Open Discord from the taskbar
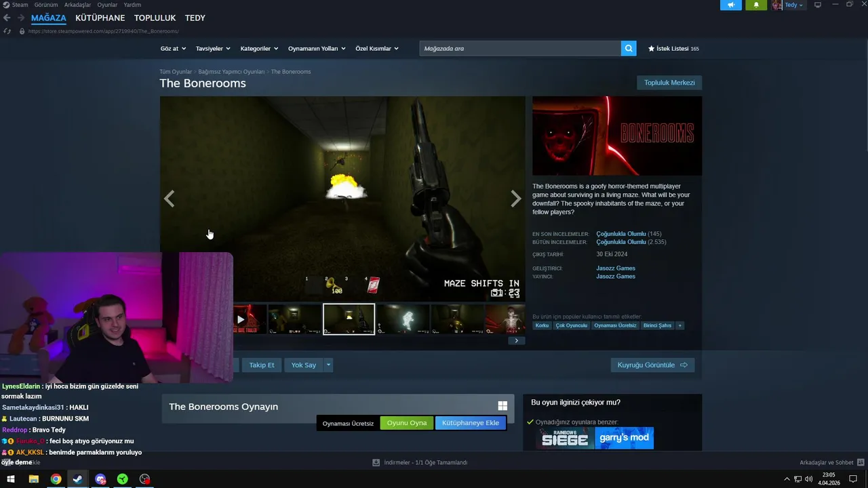Screen dimensions: 868x488 (x=100, y=479)
